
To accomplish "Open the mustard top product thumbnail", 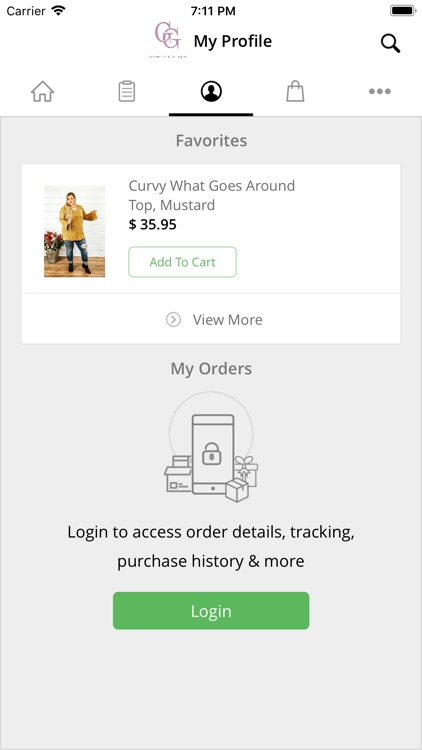I will pyautogui.click(x=75, y=232).
